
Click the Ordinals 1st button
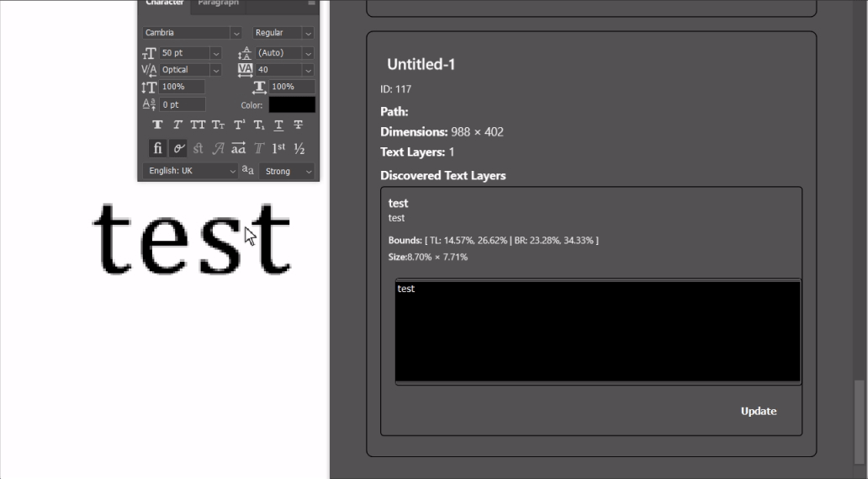coord(278,148)
